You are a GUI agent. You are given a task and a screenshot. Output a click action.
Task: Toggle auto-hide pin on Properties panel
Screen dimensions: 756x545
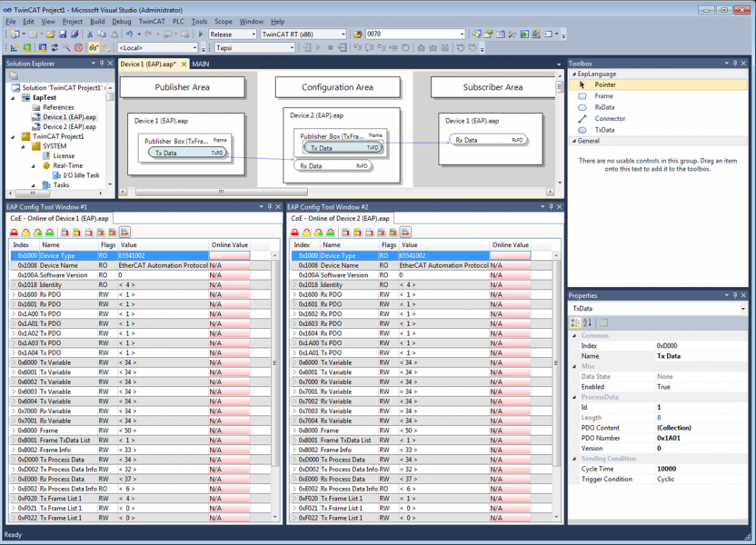coord(735,295)
